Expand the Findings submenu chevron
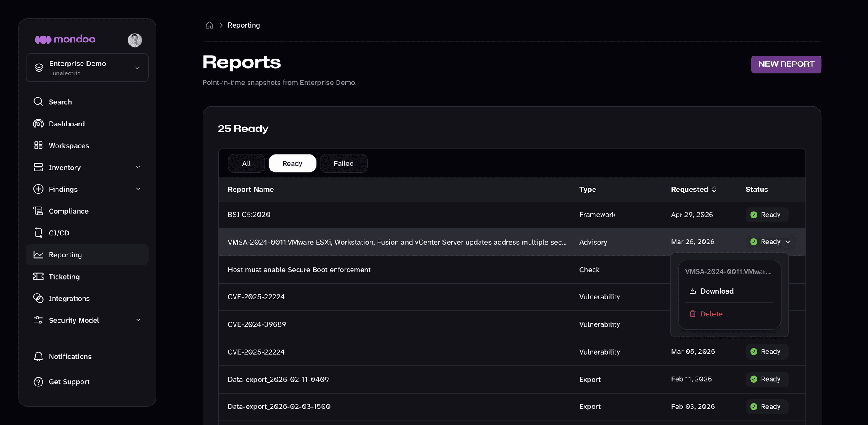The width and height of the screenshot is (868, 425). [138, 189]
